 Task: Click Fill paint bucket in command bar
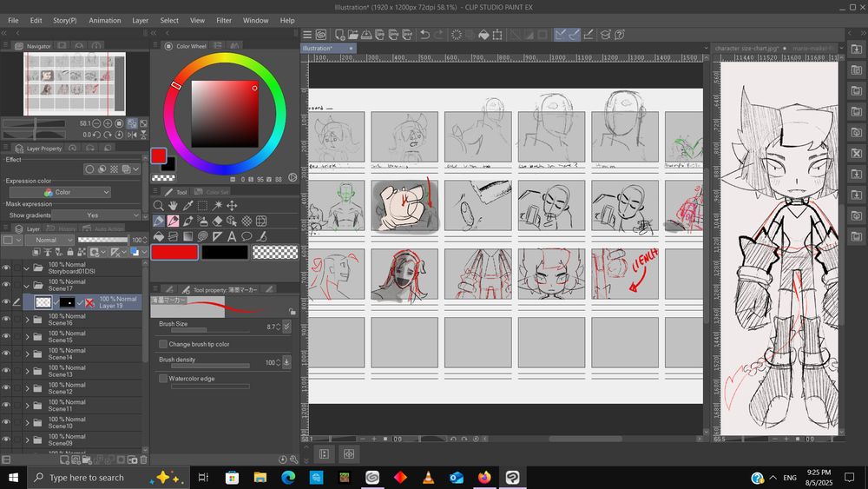[x=483, y=35]
